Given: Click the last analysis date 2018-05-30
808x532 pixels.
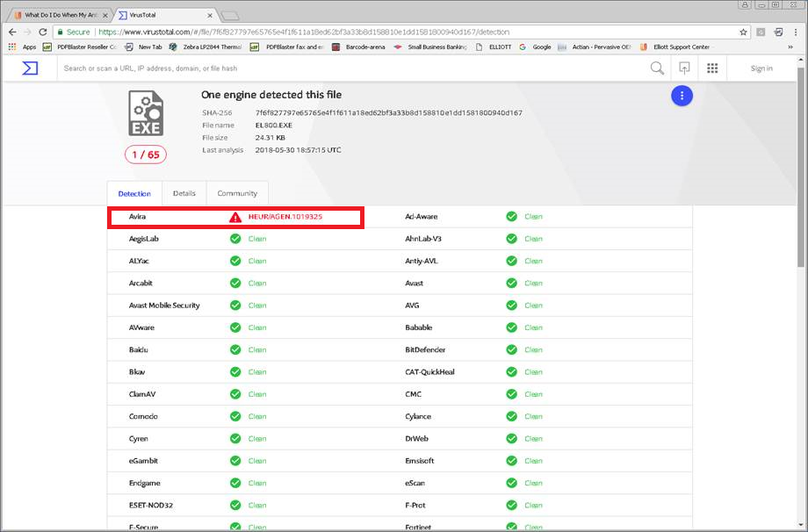Looking at the screenshot, I should coord(298,150).
